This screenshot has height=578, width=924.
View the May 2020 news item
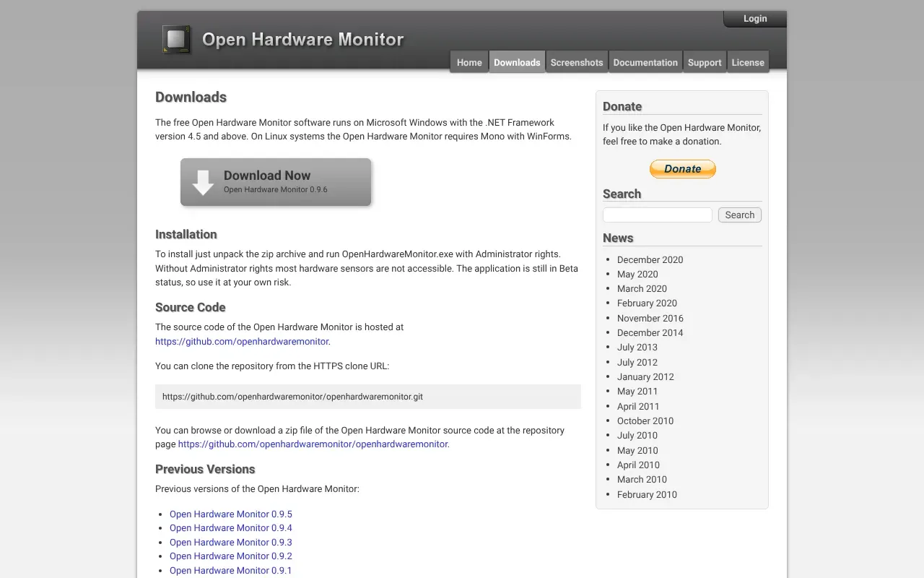637,274
